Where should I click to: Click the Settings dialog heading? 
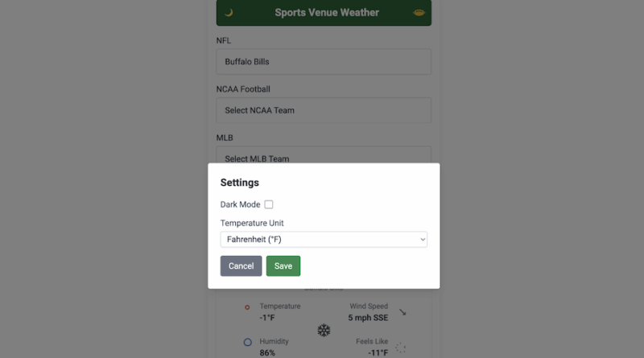point(239,183)
